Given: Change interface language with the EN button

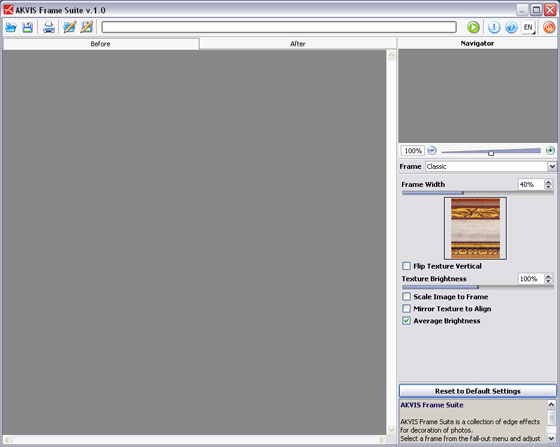Looking at the screenshot, I should pyautogui.click(x=528, y=27).
